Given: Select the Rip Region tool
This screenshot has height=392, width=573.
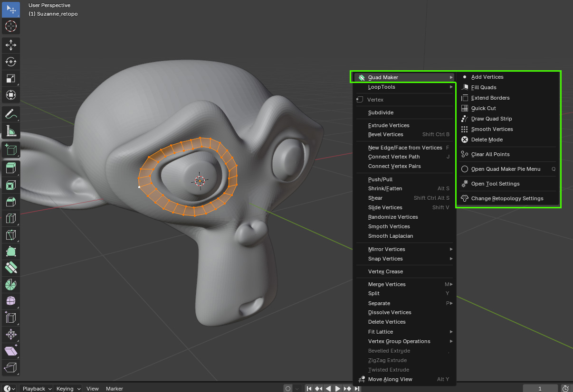Looking at the screenshot, I should click(x=11, y=368).
